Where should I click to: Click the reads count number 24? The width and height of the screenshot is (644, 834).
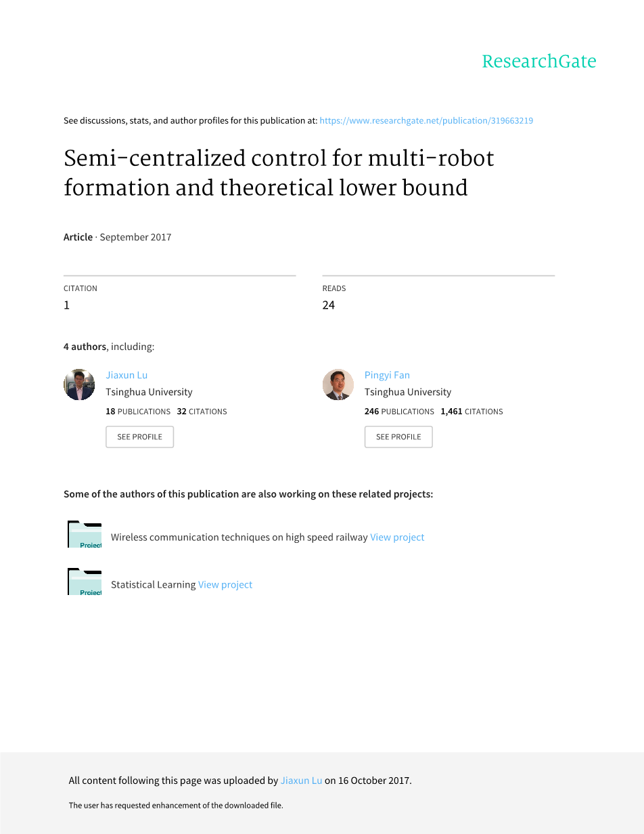pyautogui.click(x=329, y=305)
